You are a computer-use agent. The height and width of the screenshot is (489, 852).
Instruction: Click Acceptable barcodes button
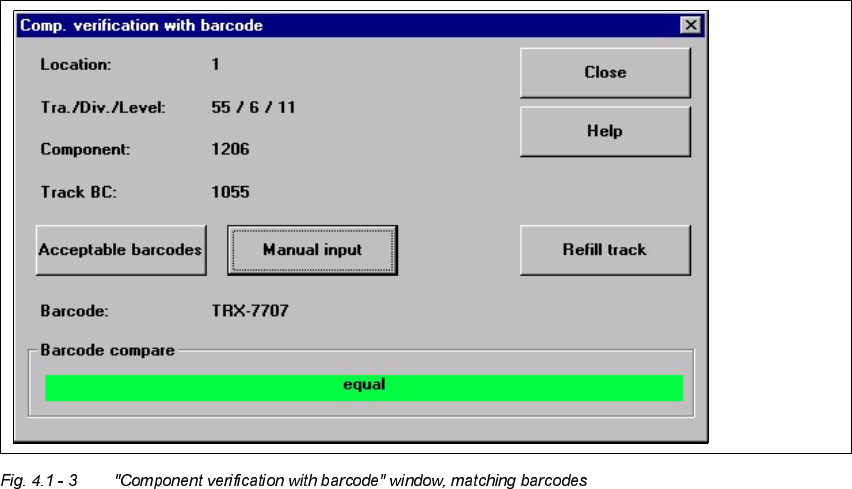121,250
